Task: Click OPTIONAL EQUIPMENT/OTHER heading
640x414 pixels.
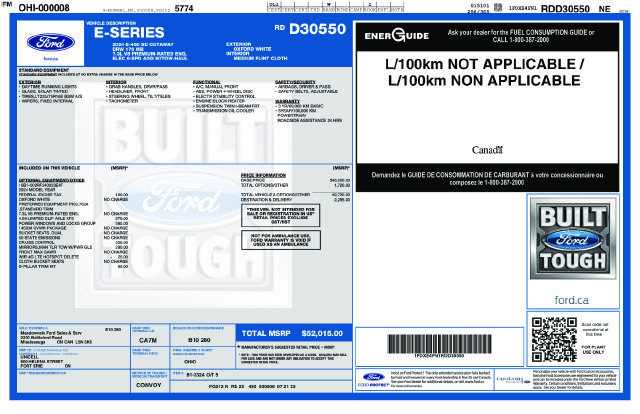Action: [51, 180]
